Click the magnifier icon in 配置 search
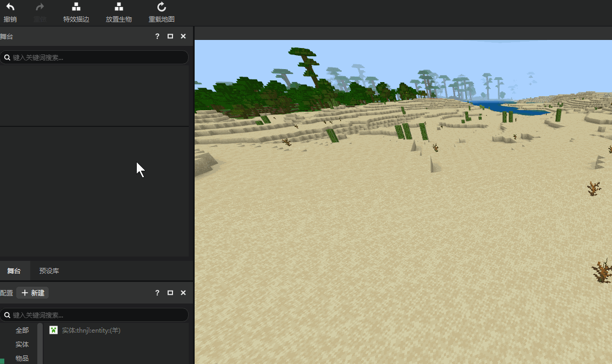This screenshot has width=612, height=364. (x=7, y=315)
